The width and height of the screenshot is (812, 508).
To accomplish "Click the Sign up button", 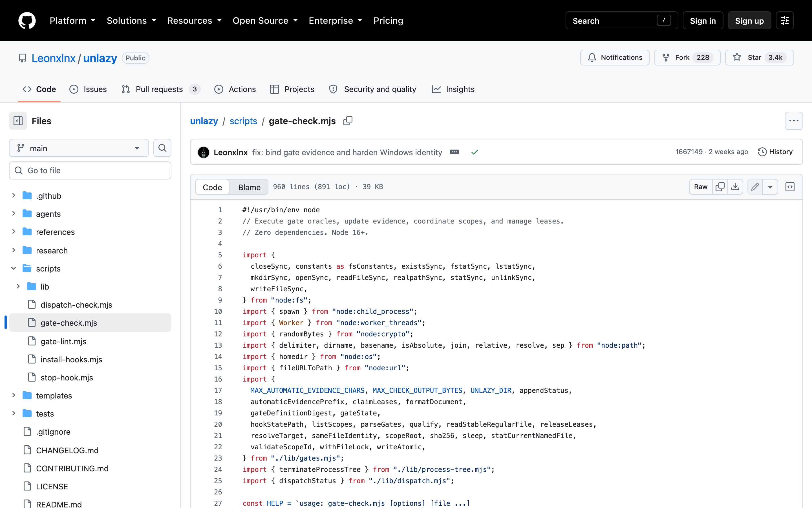I will click(749, 21).
